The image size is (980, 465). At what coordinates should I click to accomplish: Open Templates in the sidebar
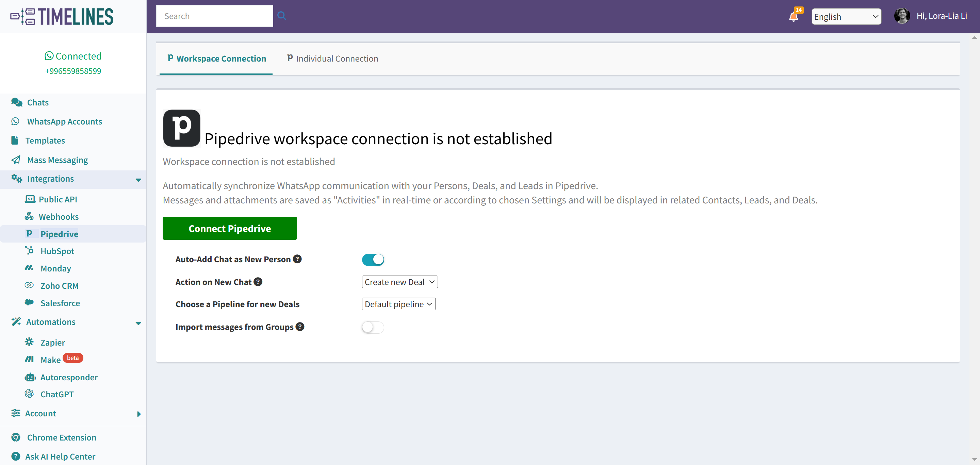pos(45,140)
